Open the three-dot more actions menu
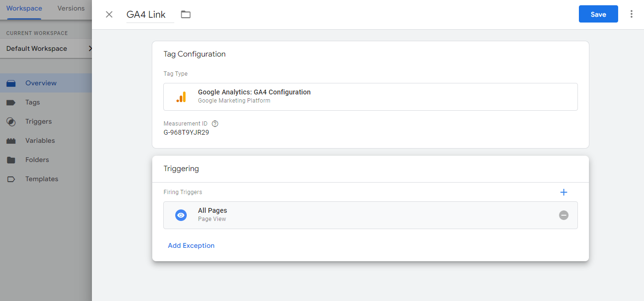The width and height of the screenshot is (644, 301). (632, 14)
